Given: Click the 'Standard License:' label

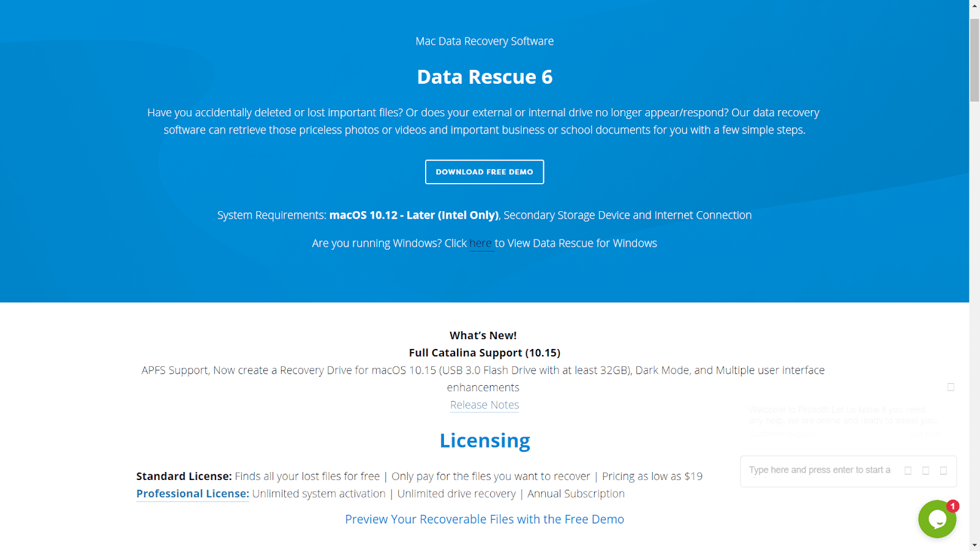Looking at the screenshot, I should pos(184,476).
